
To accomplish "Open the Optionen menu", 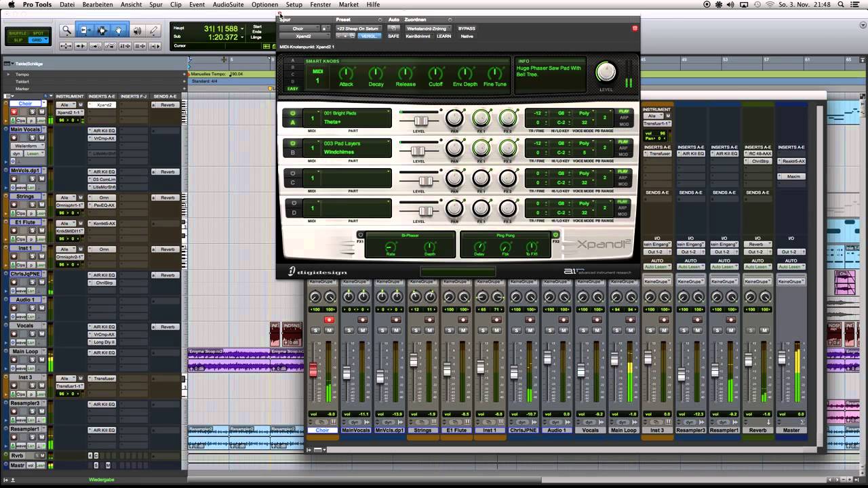I will 264,5.
